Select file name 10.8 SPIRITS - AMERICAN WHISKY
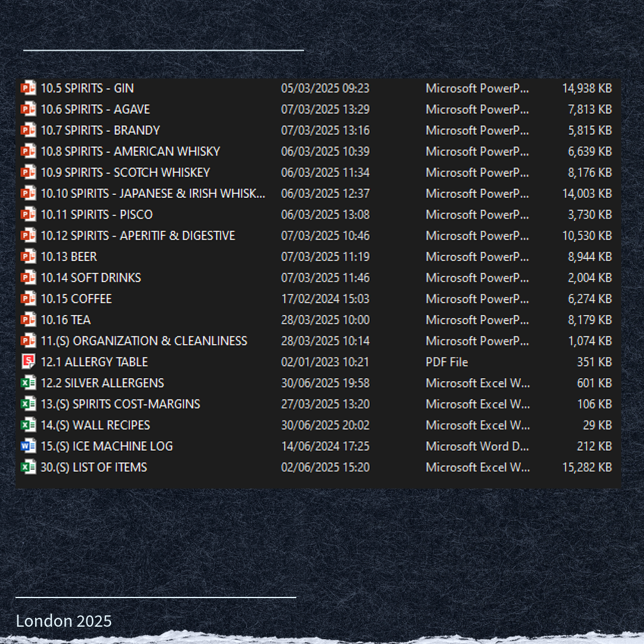644x644 pixels. tap(130, 151)
